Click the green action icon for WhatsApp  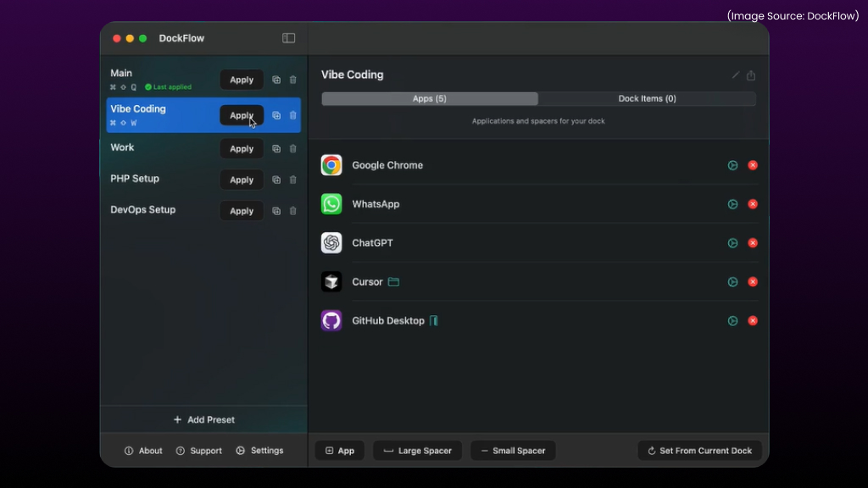tap(732, 204)
